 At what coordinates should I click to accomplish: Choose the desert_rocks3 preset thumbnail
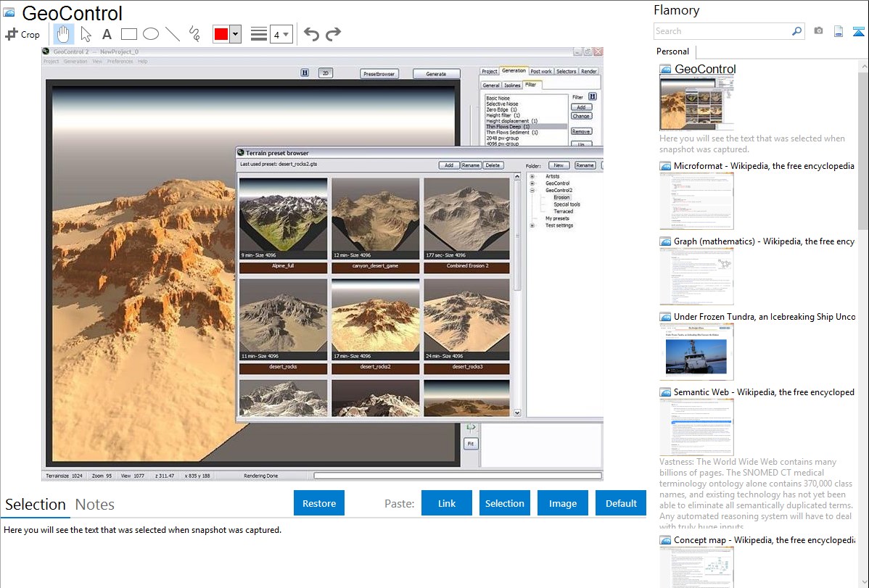tap(466, 320)
